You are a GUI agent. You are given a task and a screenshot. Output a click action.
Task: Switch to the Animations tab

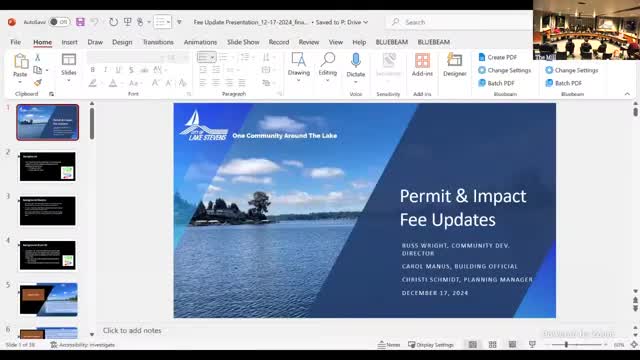(x=200, y=42)
